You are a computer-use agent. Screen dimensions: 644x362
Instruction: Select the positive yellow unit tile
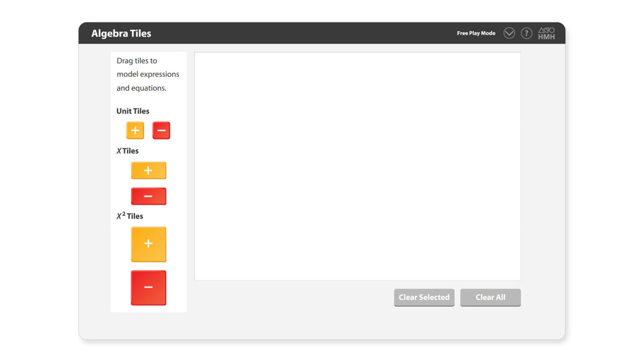[x=135, y=131]
